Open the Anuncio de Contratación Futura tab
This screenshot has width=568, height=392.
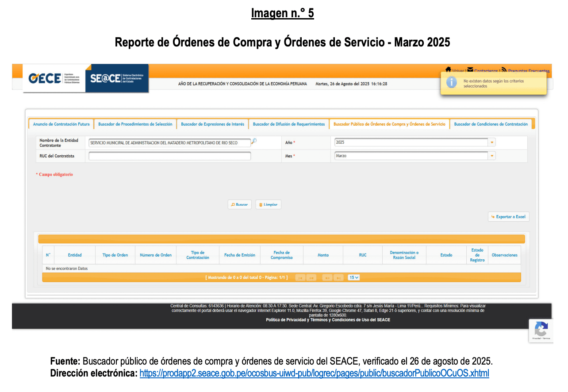point(61,124)
